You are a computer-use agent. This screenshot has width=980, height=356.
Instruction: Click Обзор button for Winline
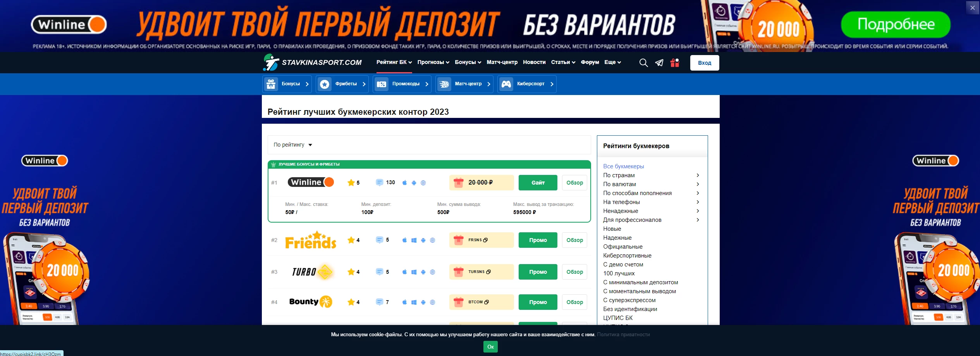pos(574,183)
